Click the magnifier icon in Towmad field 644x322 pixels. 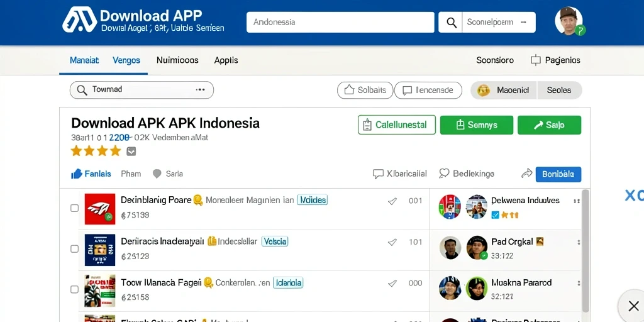[x=82, y=90]
